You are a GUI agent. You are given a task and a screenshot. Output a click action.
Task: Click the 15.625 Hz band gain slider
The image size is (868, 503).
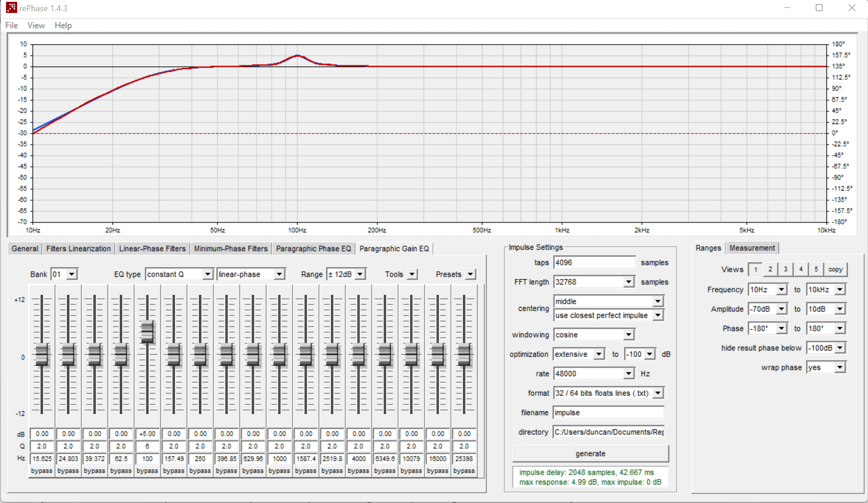pyautogui.click(x=42, y=355)
